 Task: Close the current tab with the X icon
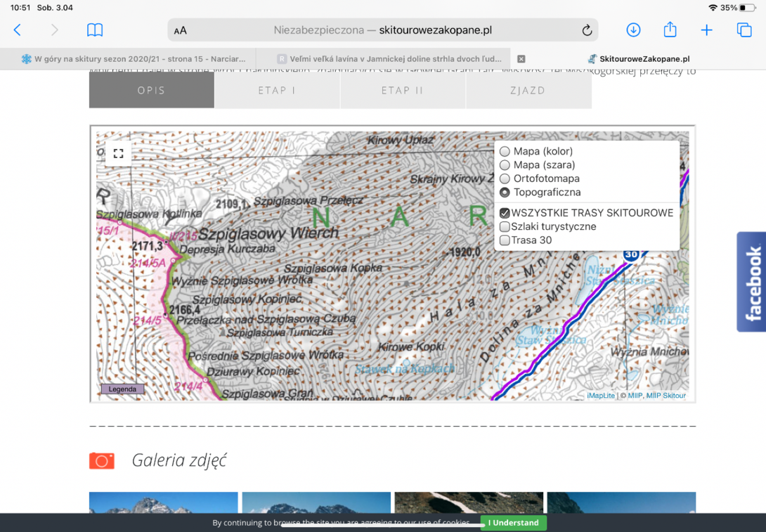521,58
